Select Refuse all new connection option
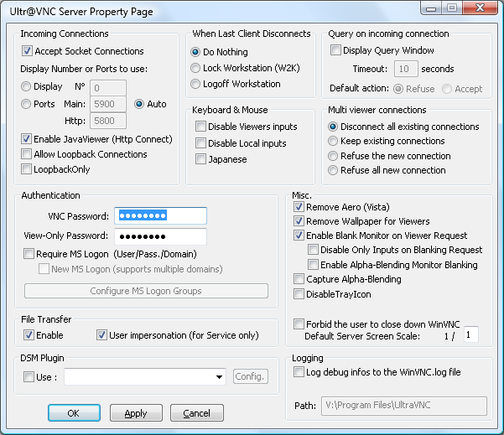The height and width of the screenshot is (435, 504). pyautogui.click(x=333, y=170)
